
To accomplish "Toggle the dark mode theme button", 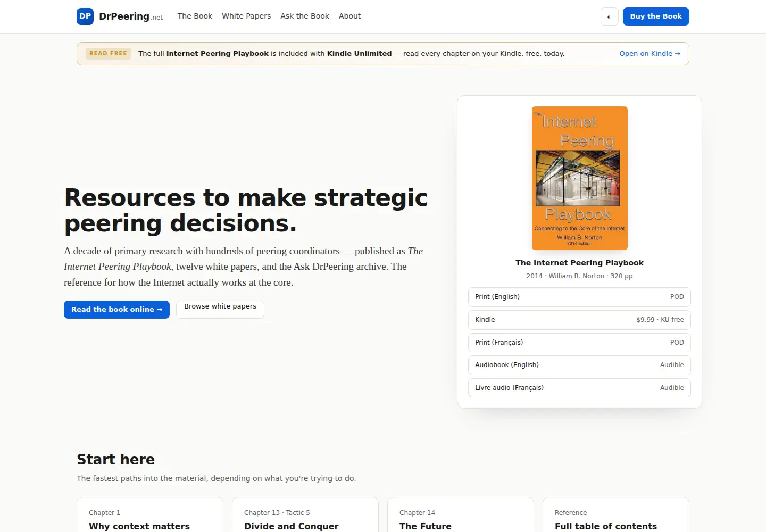I will pos(609,16).
